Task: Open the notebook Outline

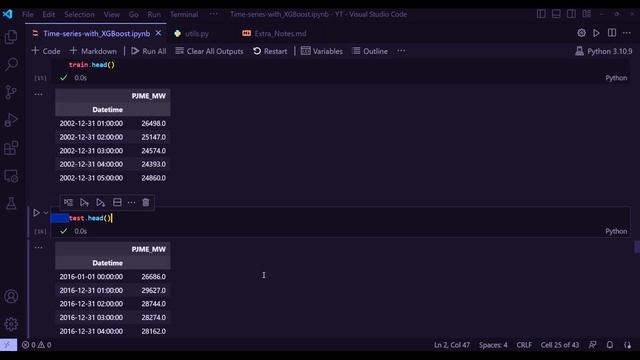Action: pyautogui.click(x=370, y=51)
